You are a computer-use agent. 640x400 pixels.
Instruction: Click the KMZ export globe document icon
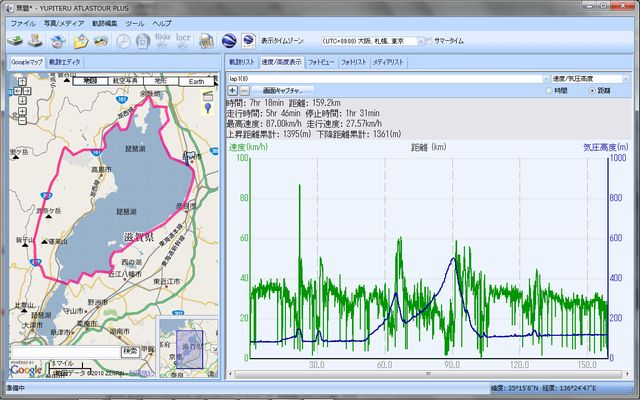click(x=248, y=41)
